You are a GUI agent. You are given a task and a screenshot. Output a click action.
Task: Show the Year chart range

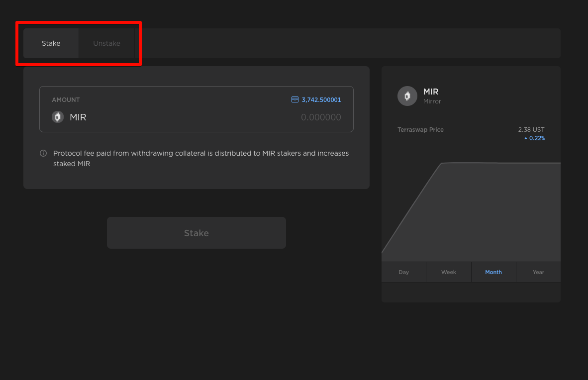pyautogui.click(x=538, y=272)
